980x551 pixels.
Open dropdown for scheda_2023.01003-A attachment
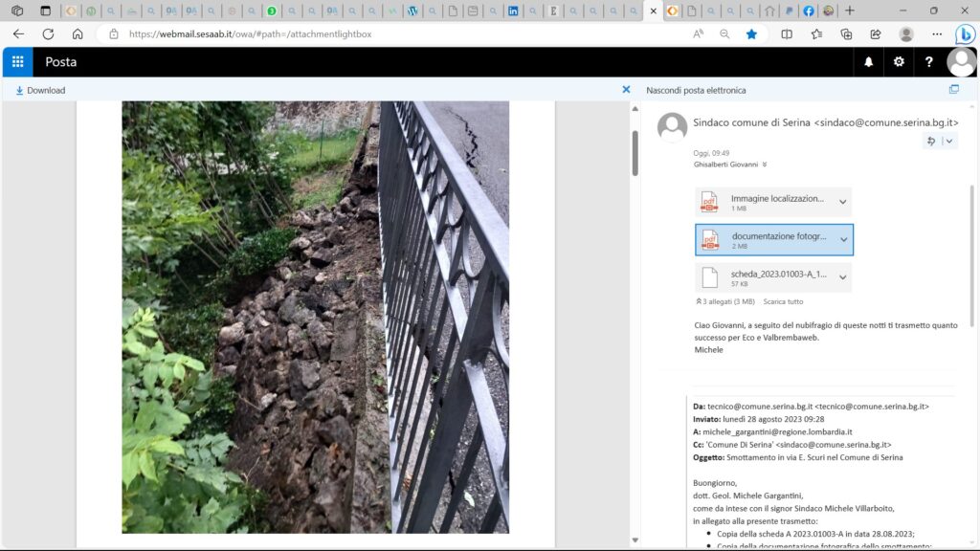tap(843, 277)
